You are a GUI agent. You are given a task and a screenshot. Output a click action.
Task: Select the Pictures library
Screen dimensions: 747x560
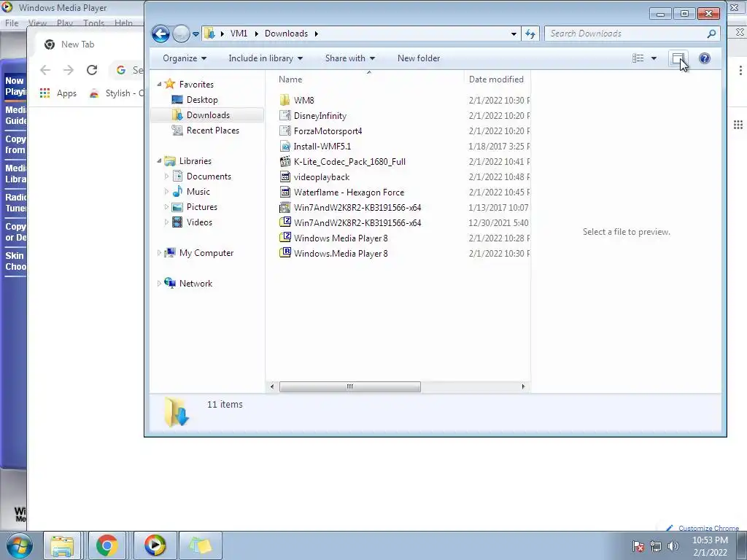pyautogui.click(x=201, y=206)
